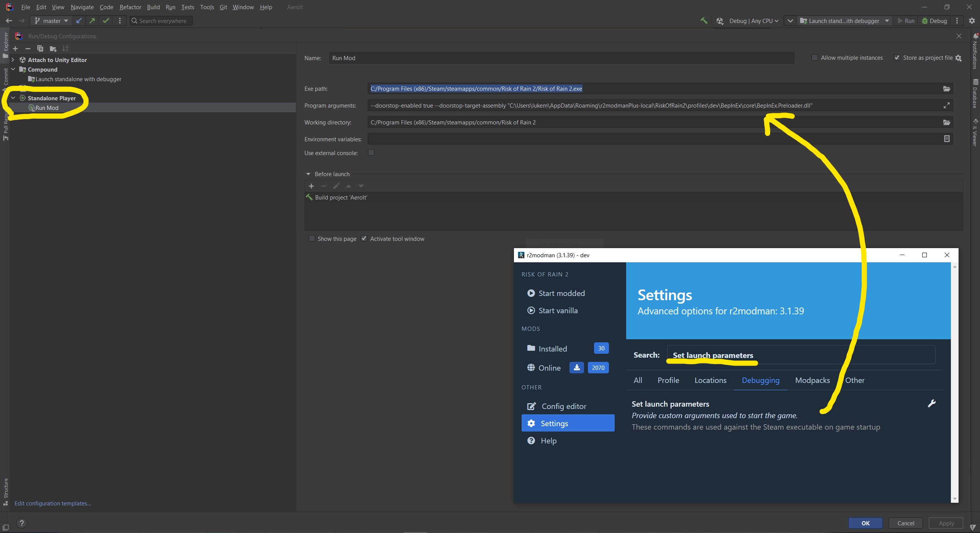The image size is (980, 533).
Task: Click the build hammer icon in toolbar
Action: point(704,21)
